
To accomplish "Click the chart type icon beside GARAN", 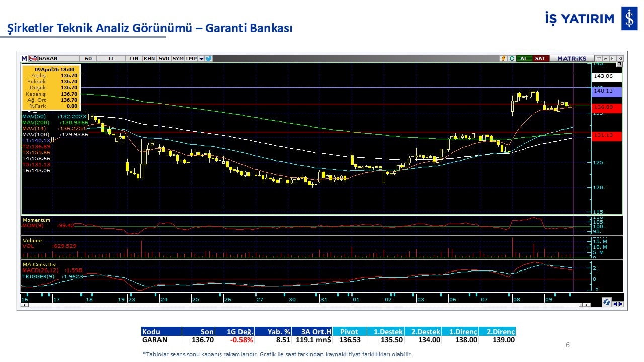I will pos(33,59).
